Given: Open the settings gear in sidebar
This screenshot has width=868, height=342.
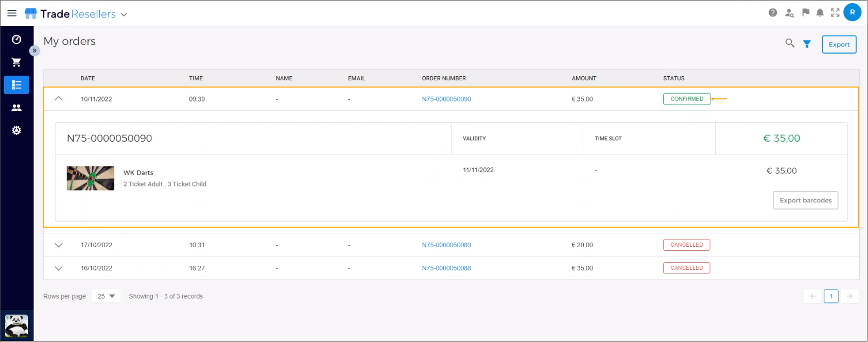Looking at the screenshot, I should (16, 130).
